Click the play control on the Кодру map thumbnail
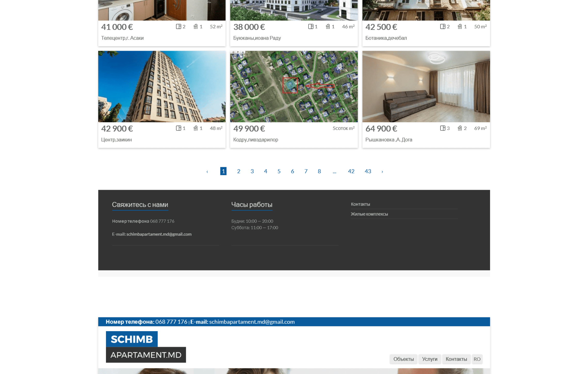Screen dimensions: 588x374 coord(239,52)
